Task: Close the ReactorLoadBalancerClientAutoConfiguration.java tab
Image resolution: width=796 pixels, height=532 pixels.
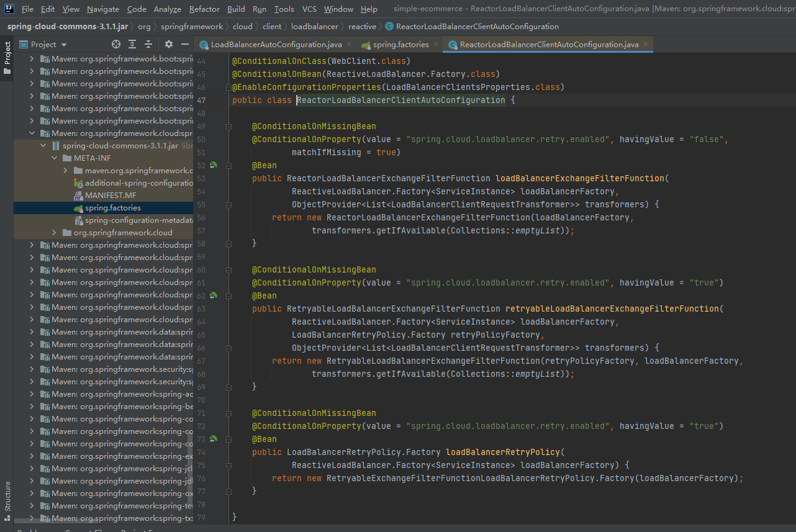Action: (x=646, y=45)
